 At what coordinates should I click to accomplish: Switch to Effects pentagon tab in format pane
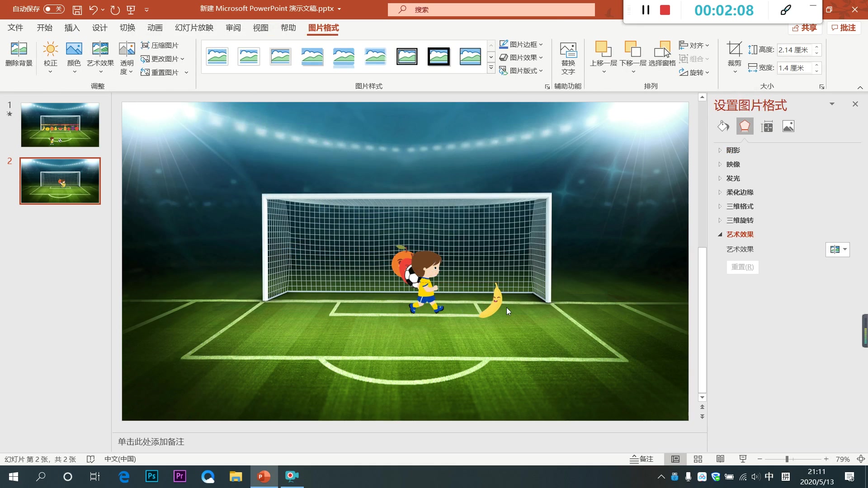click(x=745, y=127)
